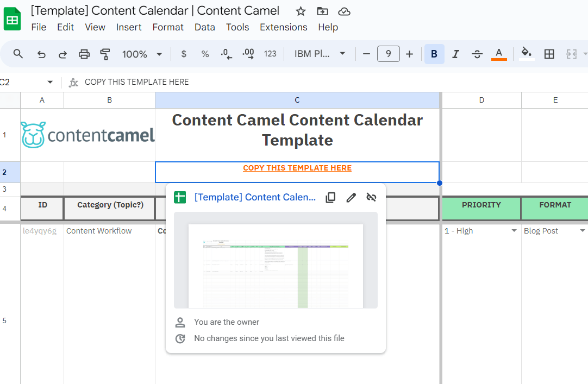Viewport: 588px width, 384px height.
Task: Print the spreadsheet
Action: pos(84,54)
